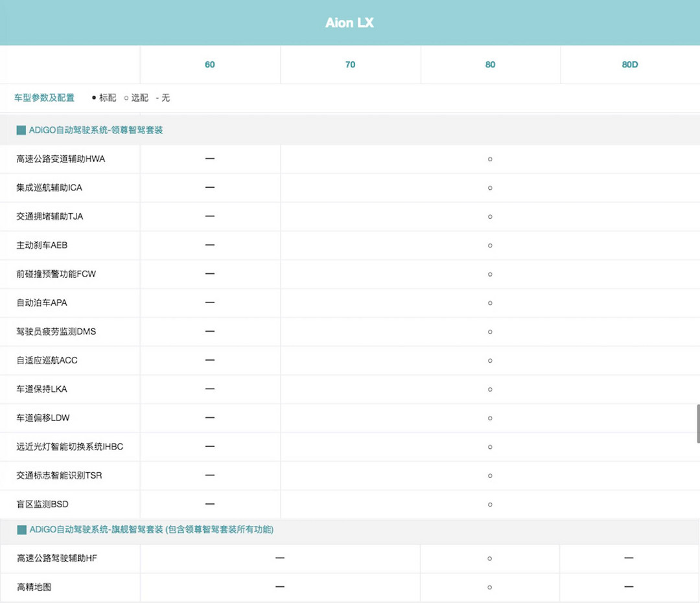This screenshot has height=603, width=700.
Task: Click the 80D dash in the 高速公路驾驶辅助HF row
Action: [629, 558]
